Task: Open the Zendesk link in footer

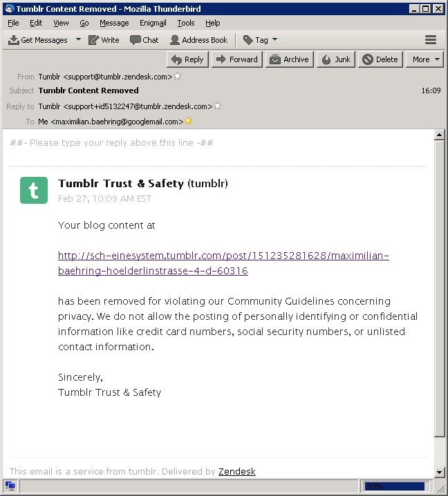Action: 237,471
